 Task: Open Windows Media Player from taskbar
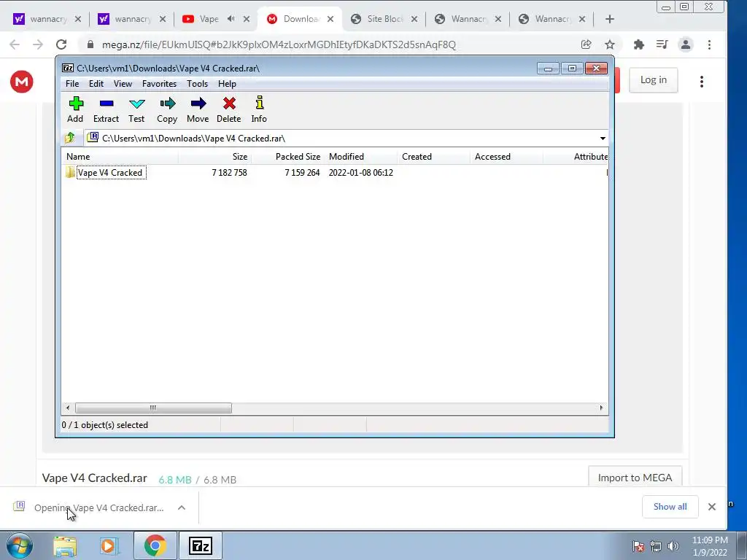tap(109, 546)
